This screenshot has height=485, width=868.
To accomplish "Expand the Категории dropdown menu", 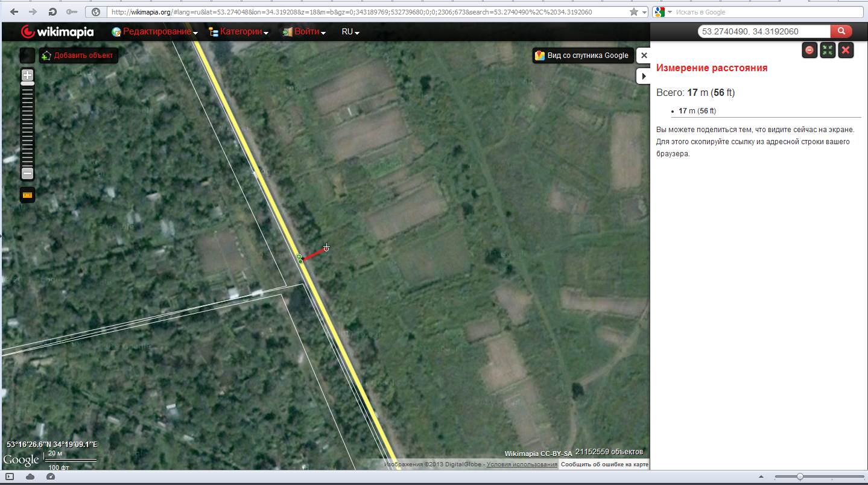I will coord(239,32).
